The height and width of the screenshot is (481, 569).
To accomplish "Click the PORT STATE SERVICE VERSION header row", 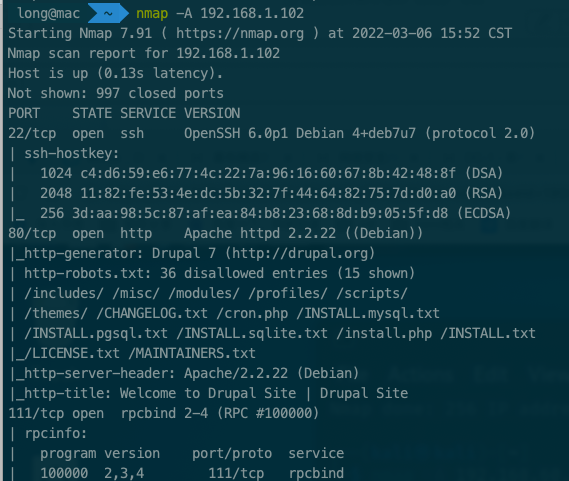I will click(124, 114).
